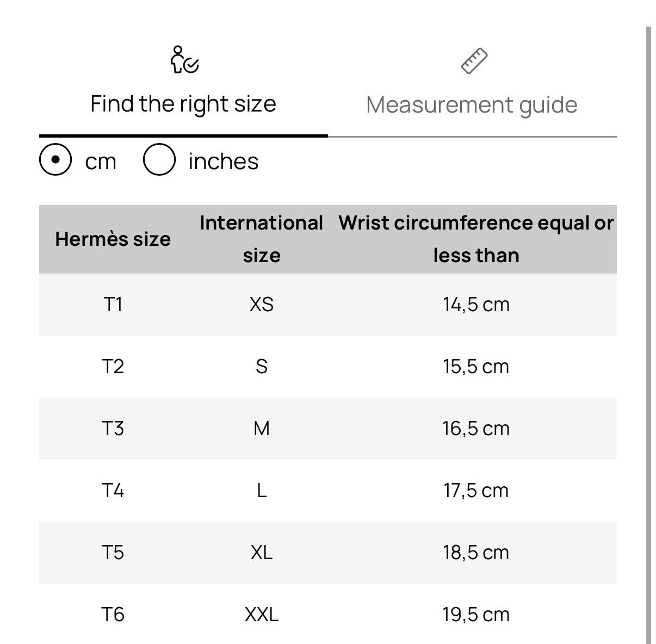This screenshot has width=656, height=644.
Task: Select the T2 size cell
Action: click(113, 367)
